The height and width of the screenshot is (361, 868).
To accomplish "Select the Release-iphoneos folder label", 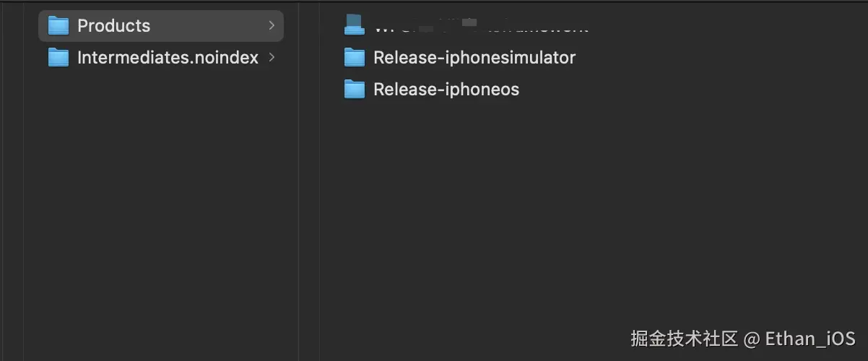I will point(446,90).
